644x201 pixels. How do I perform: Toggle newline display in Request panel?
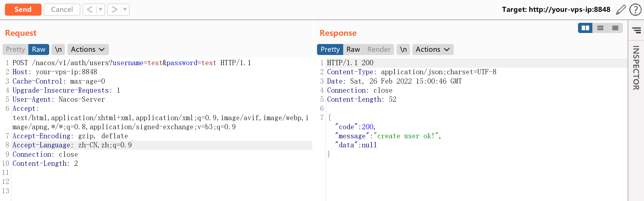click(x=58, y=49)
